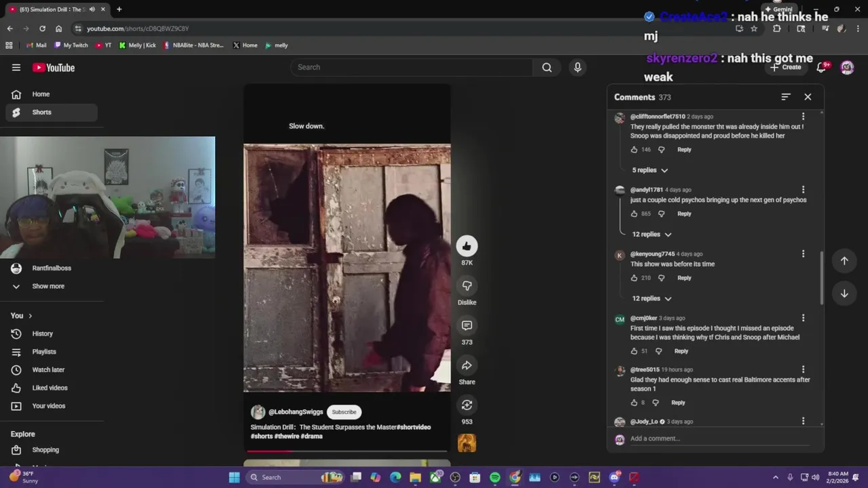Like the short with thumbs up
Viewport: 868px width, 488px height.
coord(467,246)
